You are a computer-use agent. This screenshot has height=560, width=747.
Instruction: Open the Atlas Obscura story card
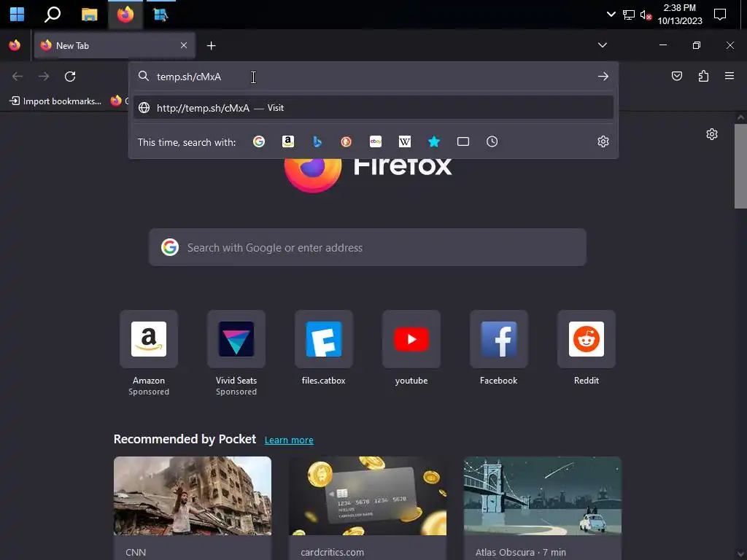(x=543, y=508)
